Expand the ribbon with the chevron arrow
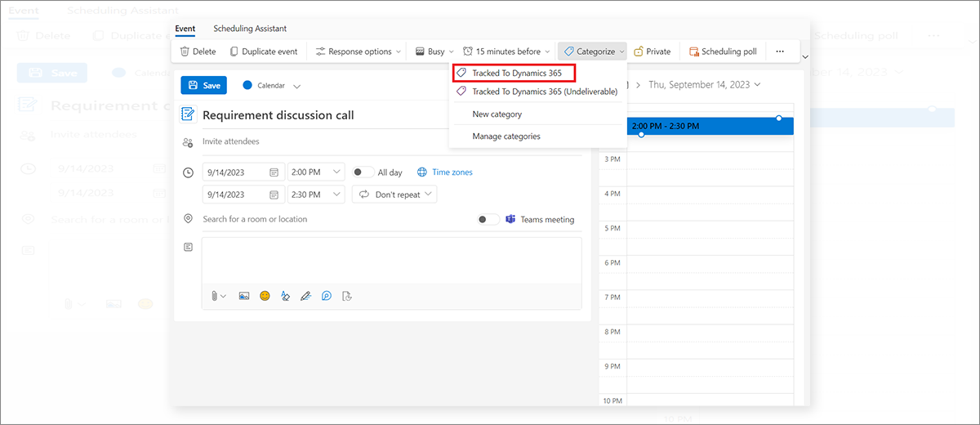This screenshot has width=980, height=425. 806,56
